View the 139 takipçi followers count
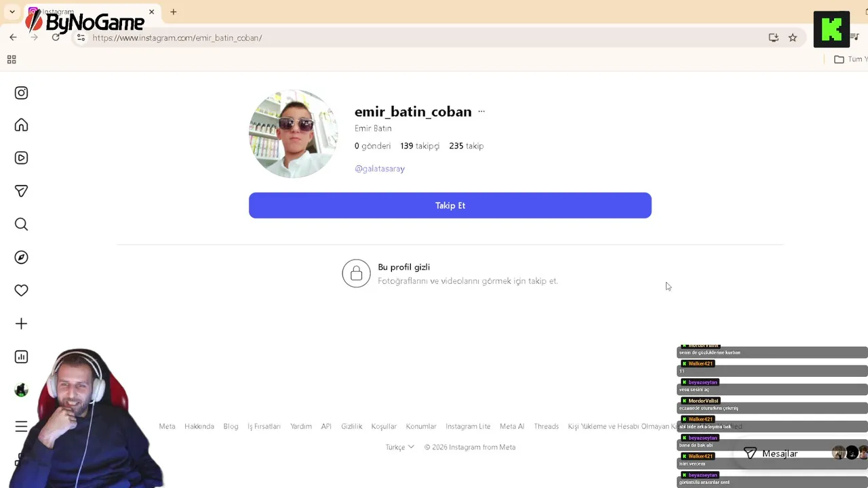This screenshot has width=868, height=488. (420, 146)
